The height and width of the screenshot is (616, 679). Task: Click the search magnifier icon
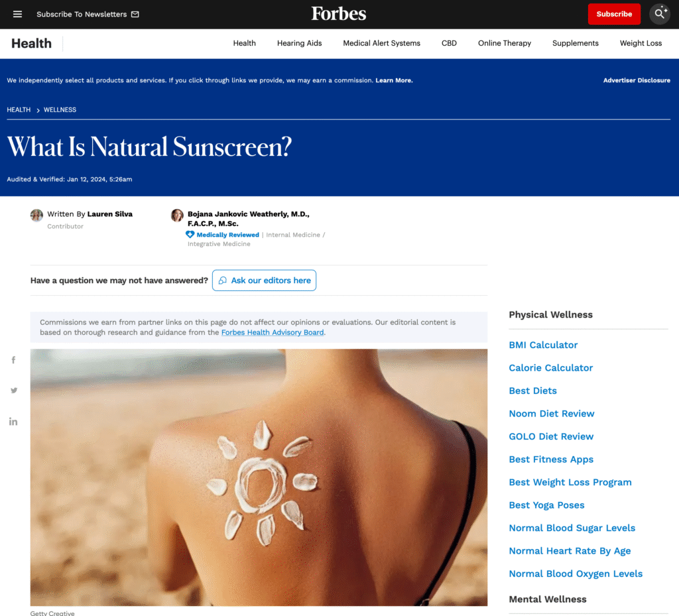tap(660, 14)
